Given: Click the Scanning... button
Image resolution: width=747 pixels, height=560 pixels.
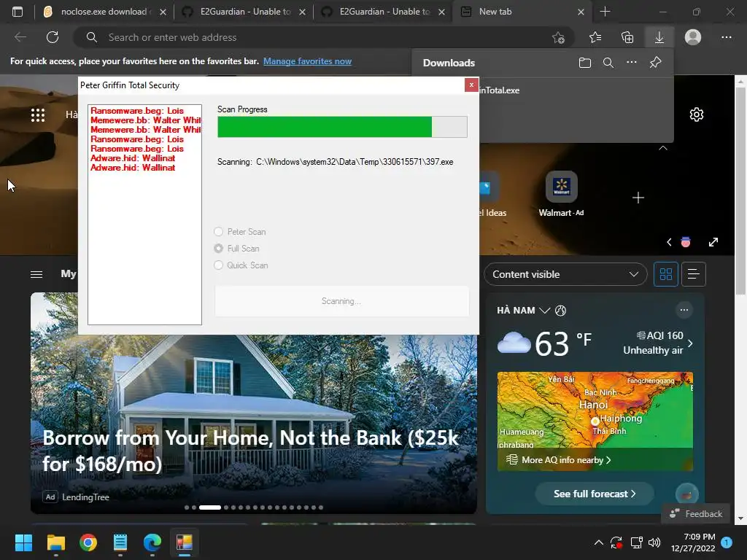Looking at the screenshot, I should point(341,301).
